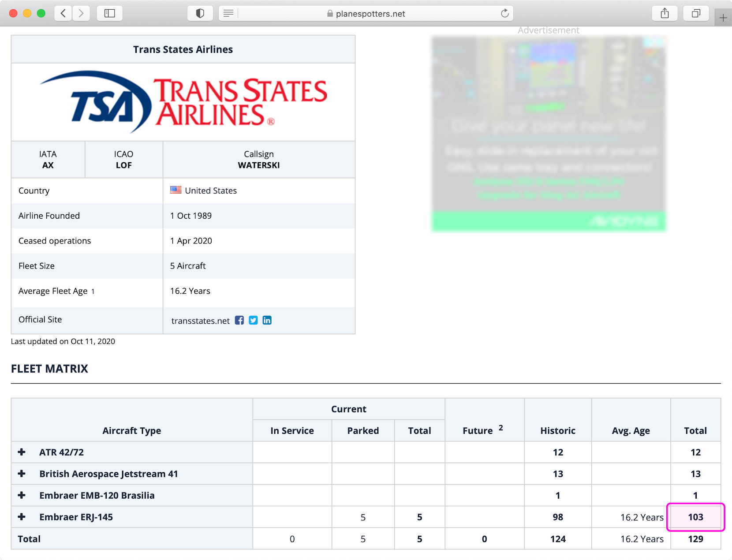Click the In Service column header
The width and height of the screenshot is (732, 560).
click(292, 430)
